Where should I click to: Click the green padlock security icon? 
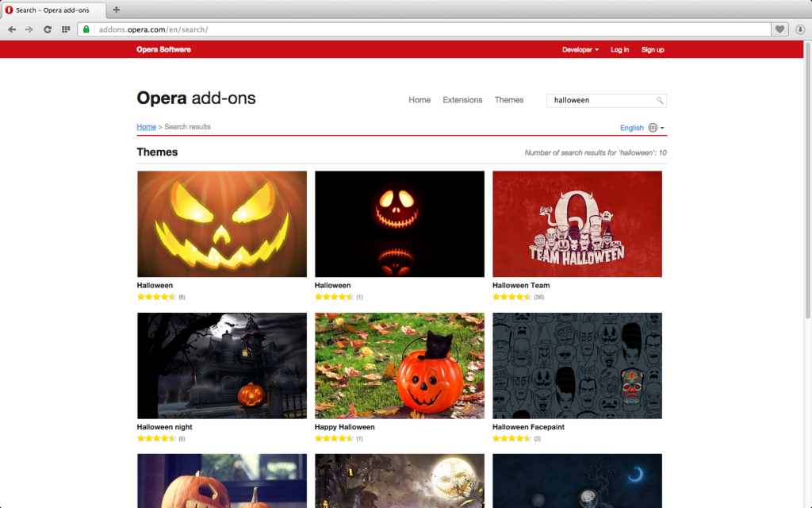(86, 29)
